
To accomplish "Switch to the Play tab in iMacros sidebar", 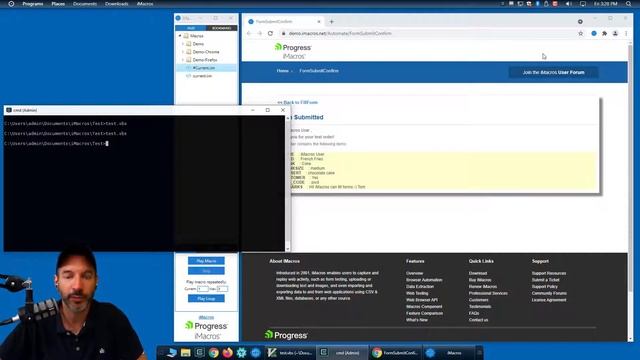I will tap(191, 28).
